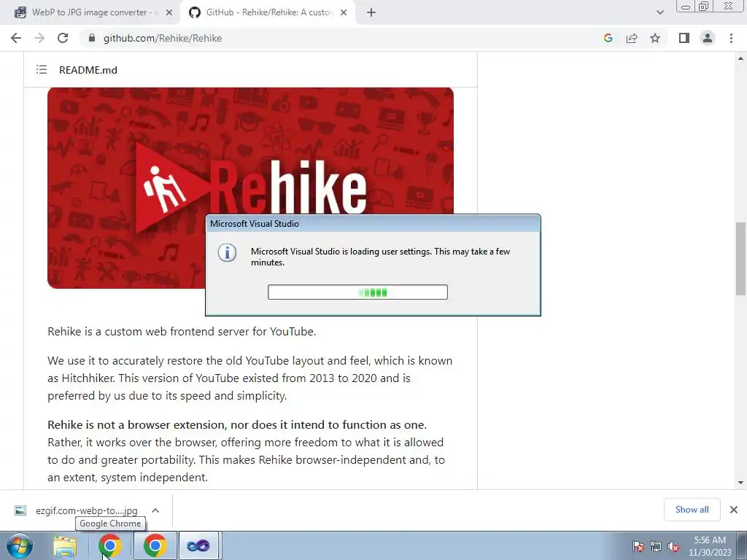Click the info icon in Visual Studio dialog
The image size is (747, 560).
228,252
